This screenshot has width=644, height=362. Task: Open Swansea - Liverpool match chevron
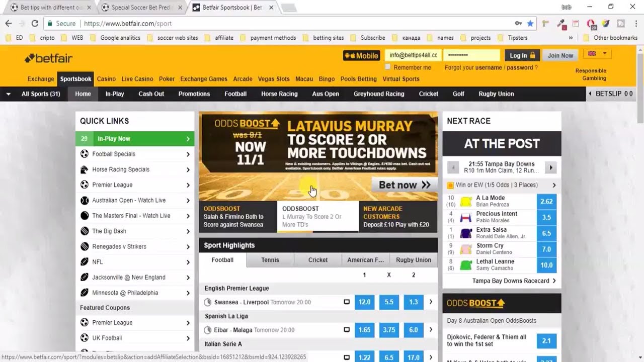tap(431, 302)
